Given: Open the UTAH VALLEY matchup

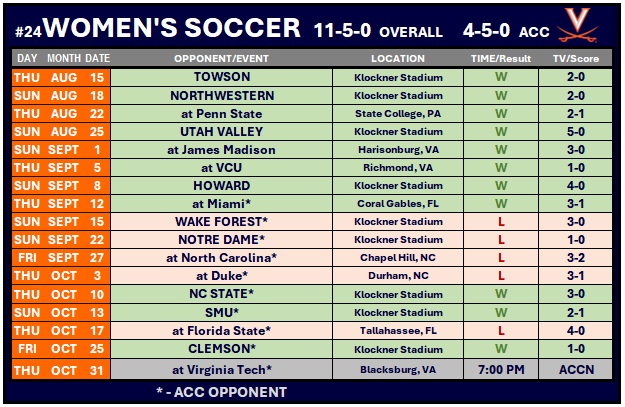Looking at the screenshot, I should 220,131.
